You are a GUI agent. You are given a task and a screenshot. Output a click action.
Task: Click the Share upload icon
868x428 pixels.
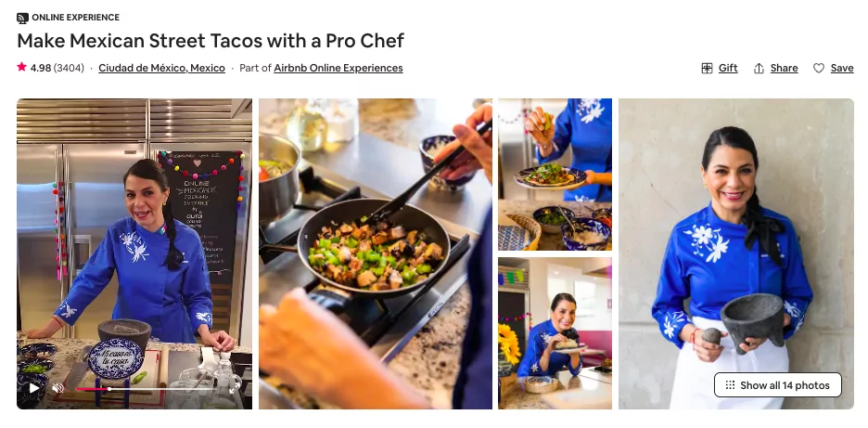tap(759, 68)
